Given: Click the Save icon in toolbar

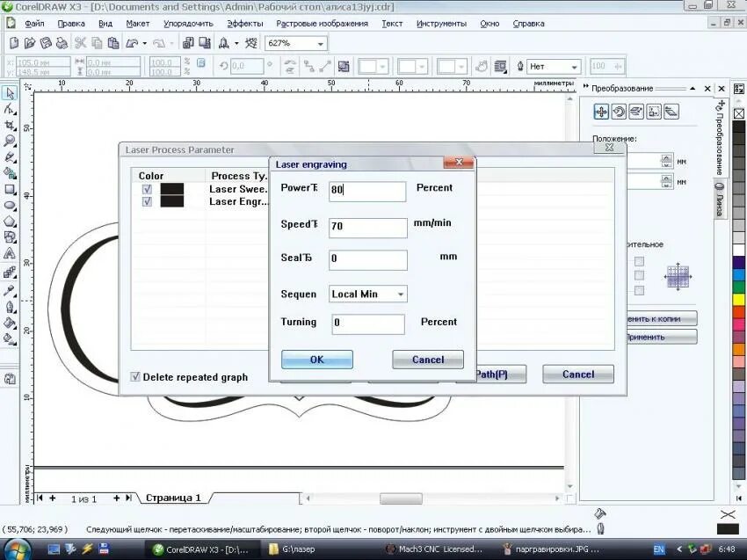Looking at the screenshot, I should [x=45, y=43].
